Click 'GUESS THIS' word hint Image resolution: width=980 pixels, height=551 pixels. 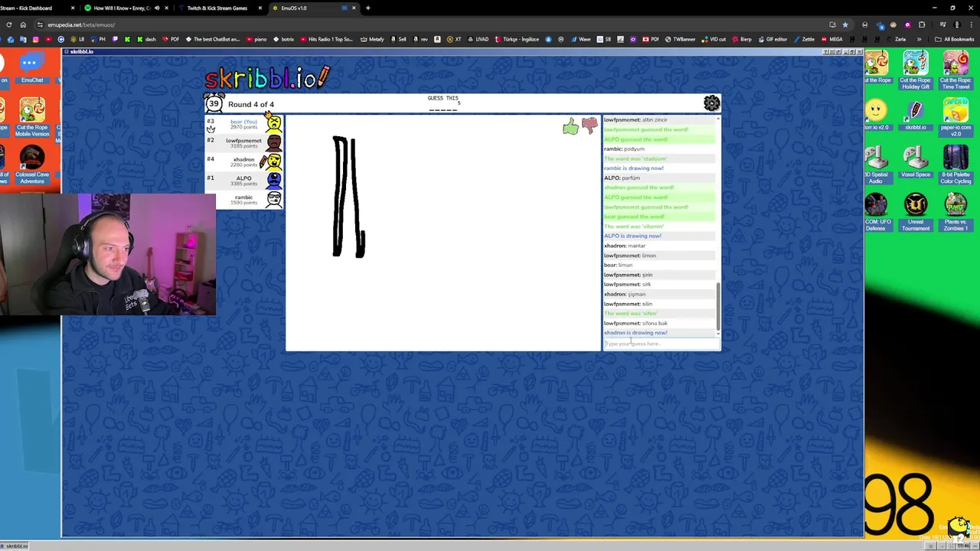[x=443, y=98]
